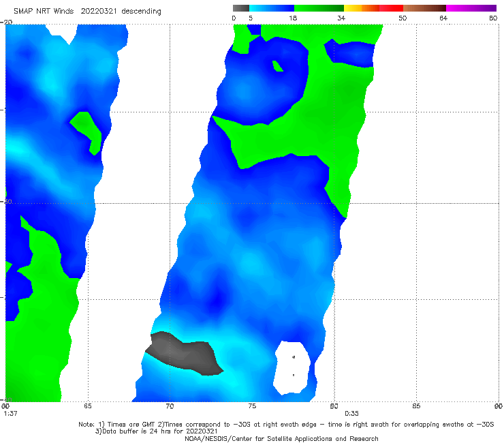Screen dimensions: 504x443
Task: Click the white data gap inside the blue swath
Action: coord(292,368)
